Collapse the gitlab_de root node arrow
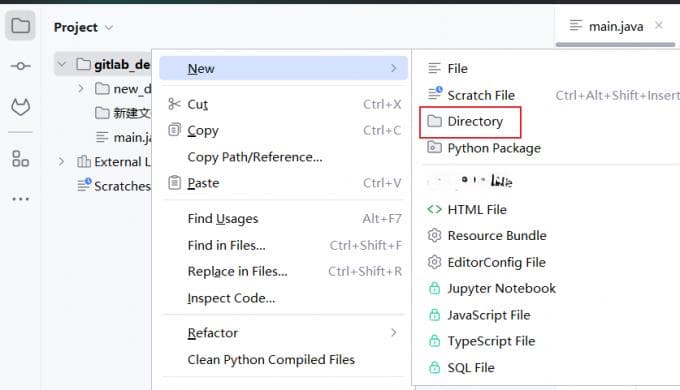The width and height of the screenshot is (680, 390). (x=62, y=65)
